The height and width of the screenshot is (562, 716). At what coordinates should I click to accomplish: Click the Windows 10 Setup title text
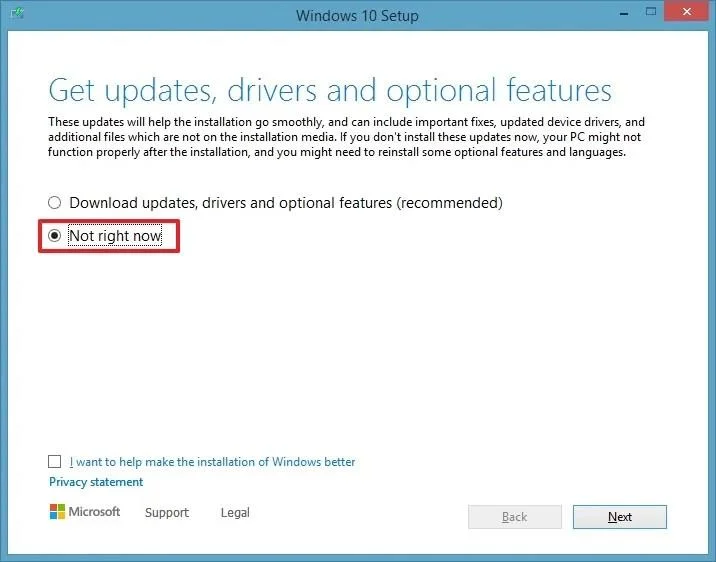pos(357,16)
